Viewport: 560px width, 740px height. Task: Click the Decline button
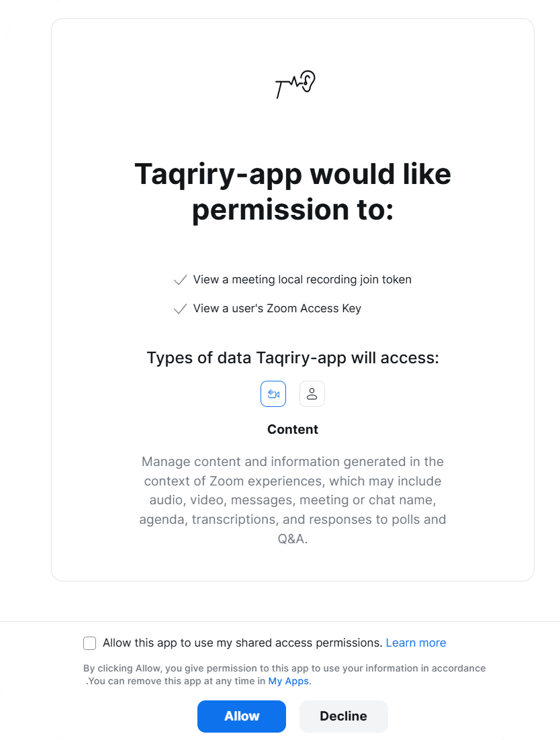[343, 716]
